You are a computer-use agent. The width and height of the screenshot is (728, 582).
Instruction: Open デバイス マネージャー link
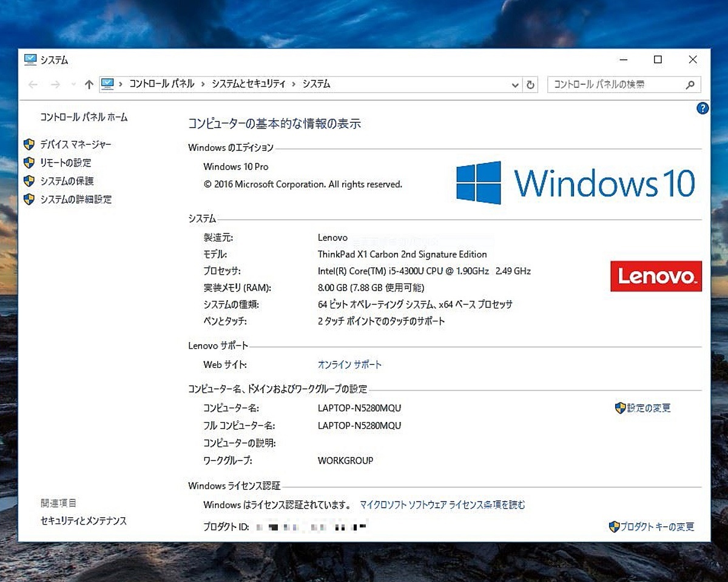click(76, 144)
